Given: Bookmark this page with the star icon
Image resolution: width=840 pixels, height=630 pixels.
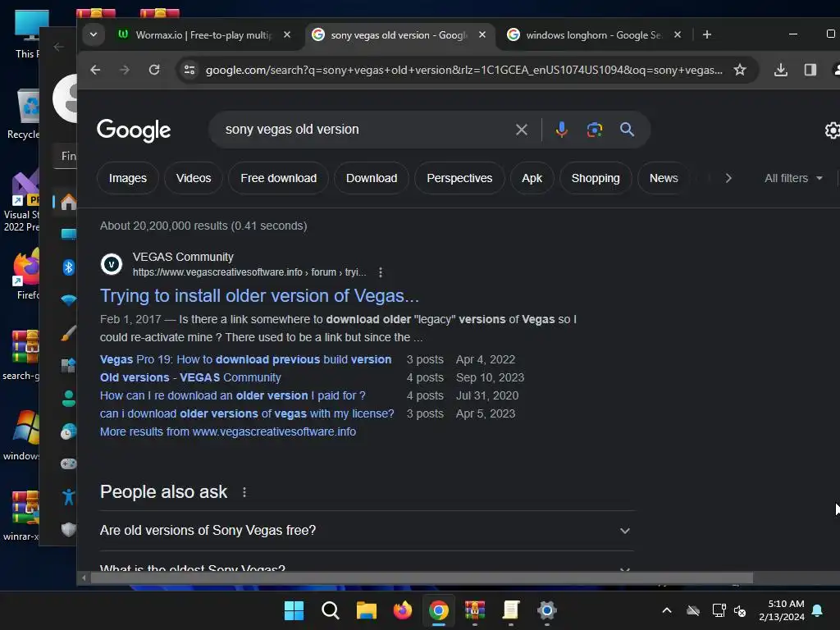Looking at the screenshot, I should point(740,70).
